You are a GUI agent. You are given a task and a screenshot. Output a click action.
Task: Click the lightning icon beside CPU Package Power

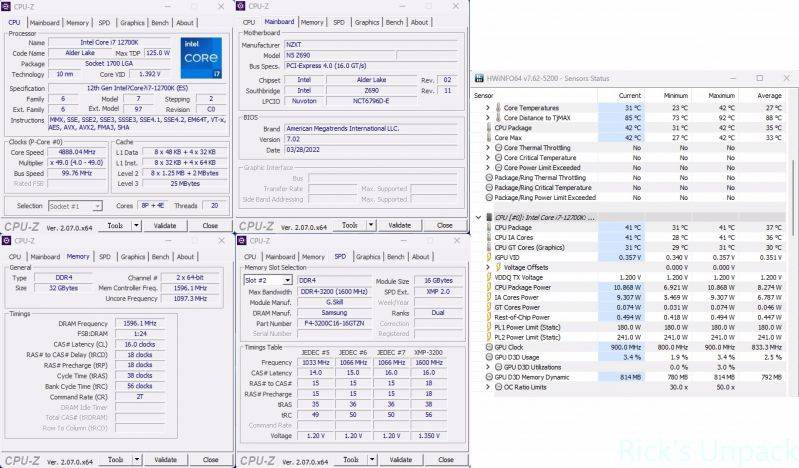pos(489,288)
